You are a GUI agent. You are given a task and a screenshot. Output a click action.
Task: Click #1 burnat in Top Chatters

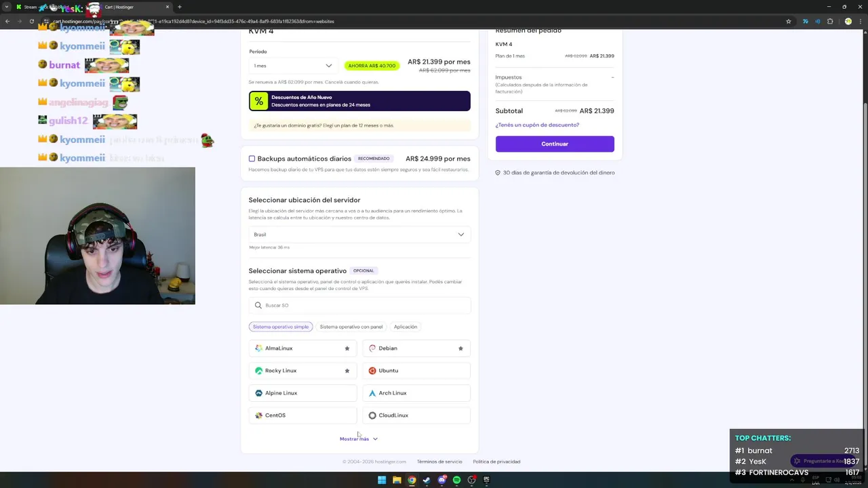753,451
